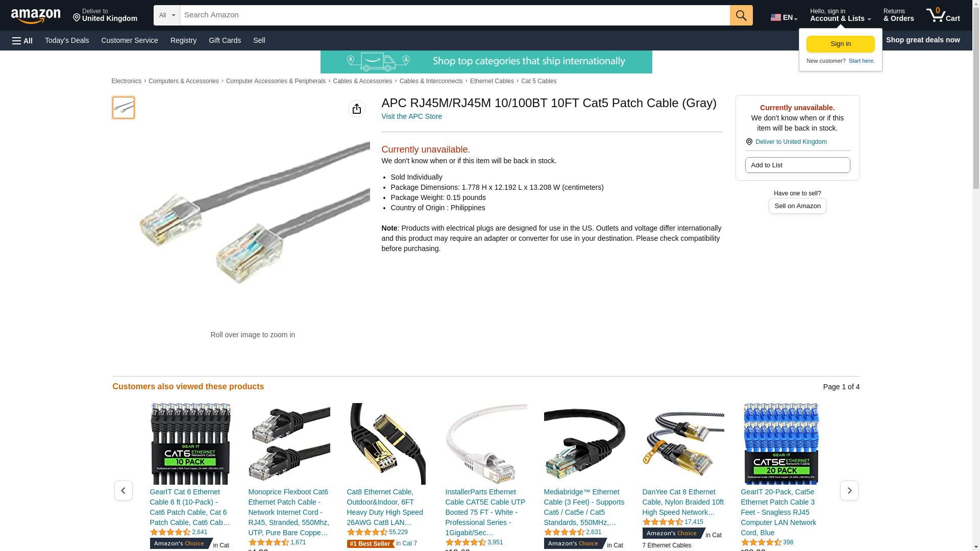
Task: Go to Today's Deals
Action: [67, 40]
